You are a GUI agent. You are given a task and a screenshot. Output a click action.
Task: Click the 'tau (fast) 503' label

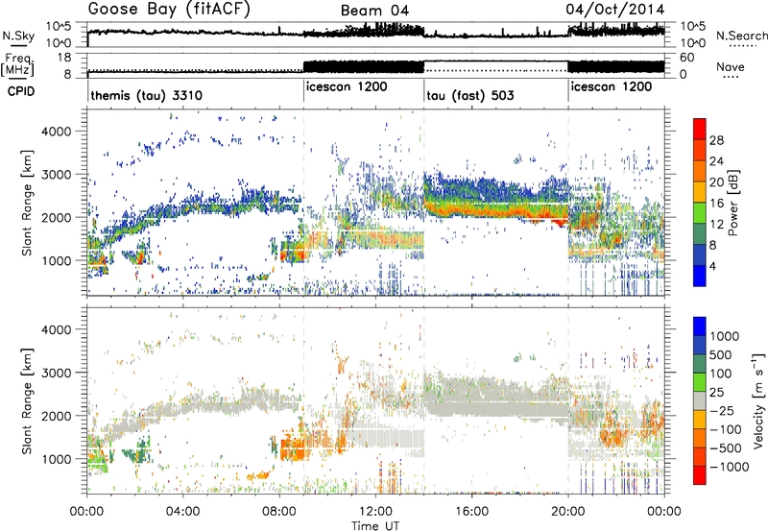pyautogui.click(x=470, y=95)
